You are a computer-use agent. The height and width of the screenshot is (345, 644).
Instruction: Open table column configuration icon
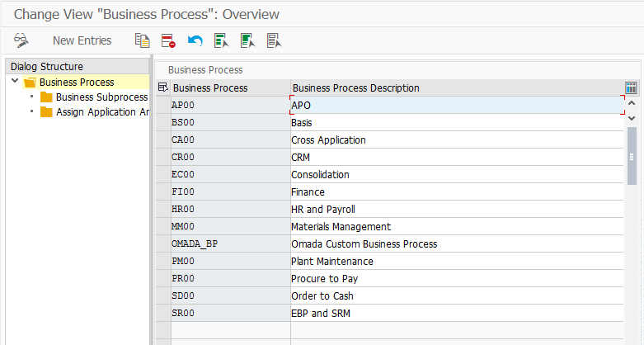[x=631, y=87]
